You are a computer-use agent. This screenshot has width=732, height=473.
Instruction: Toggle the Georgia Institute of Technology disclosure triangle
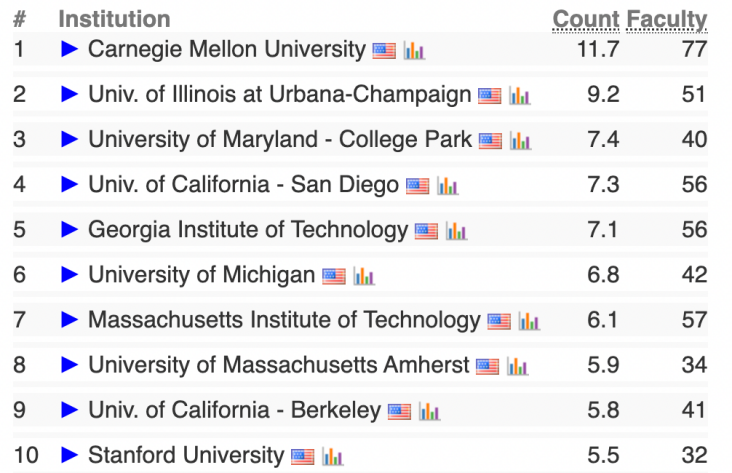coord(69,230)
